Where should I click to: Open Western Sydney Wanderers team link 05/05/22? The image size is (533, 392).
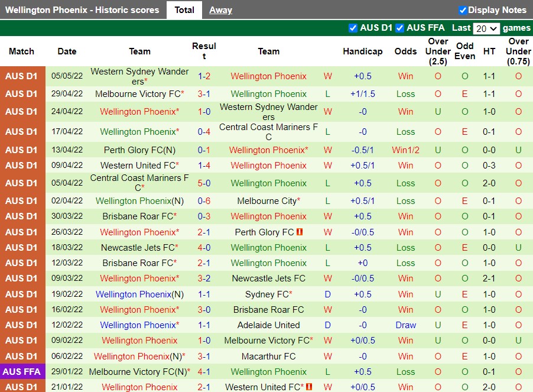139,76
